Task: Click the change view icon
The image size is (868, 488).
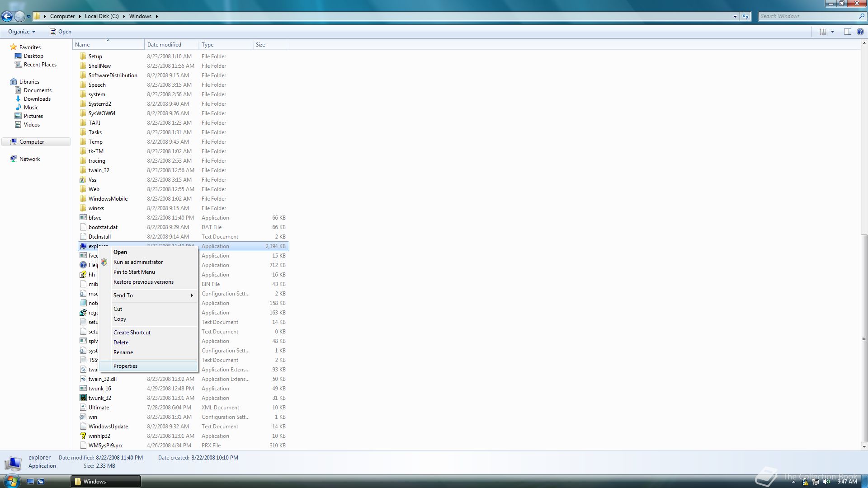Action: coord(823,32)
